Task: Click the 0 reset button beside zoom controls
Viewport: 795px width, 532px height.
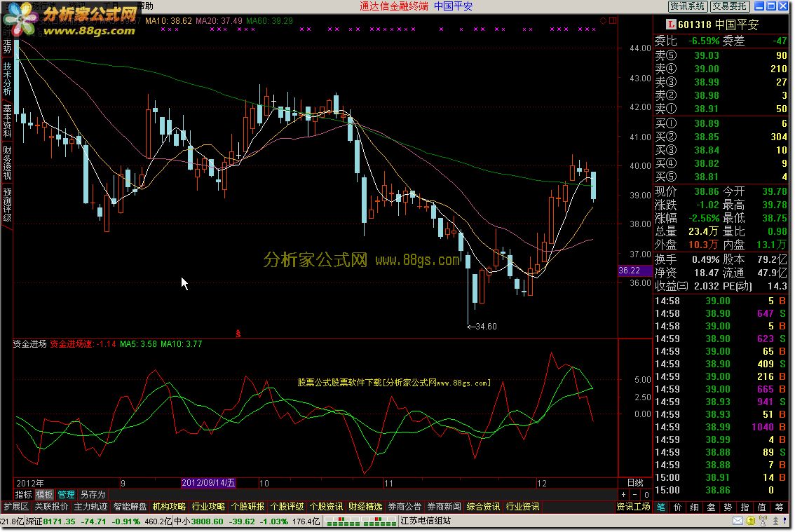Action: pos(646,494)
